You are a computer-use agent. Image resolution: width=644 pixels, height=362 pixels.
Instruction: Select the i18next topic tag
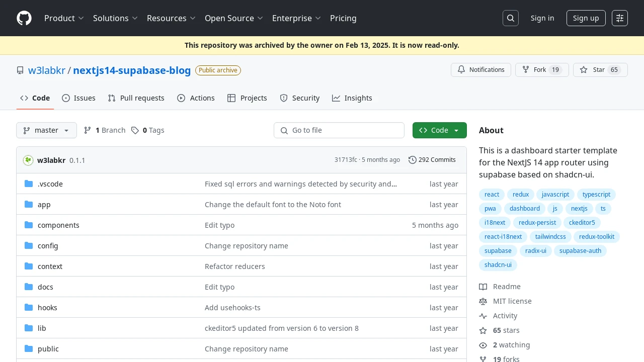click(x=495, y=223)
